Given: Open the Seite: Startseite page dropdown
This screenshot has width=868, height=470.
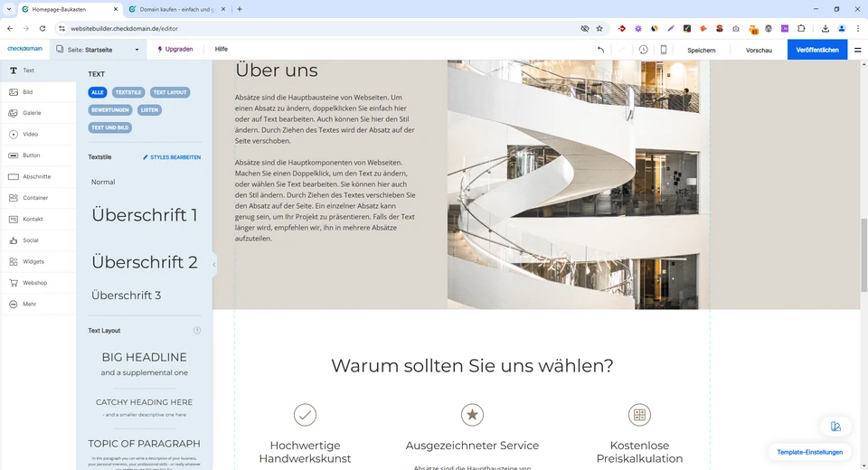Looking at the screenshot, I should 99,50.
